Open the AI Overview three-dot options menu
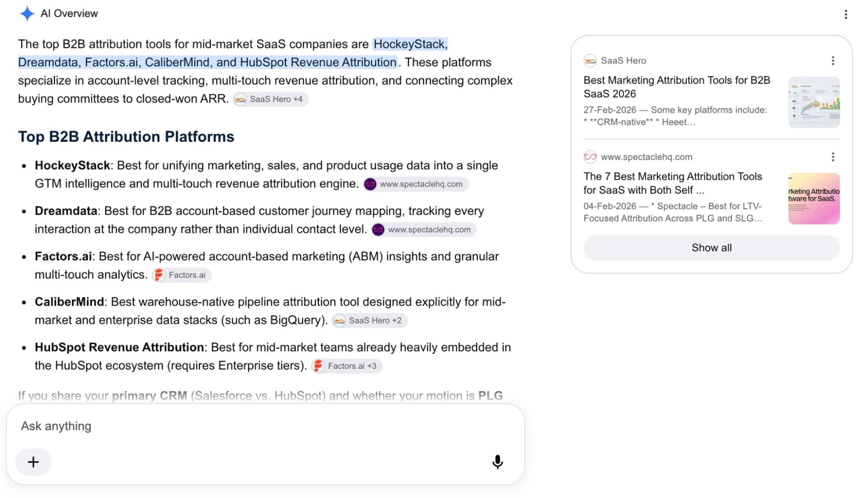The width and height of the screenshot is (868, 498). click(x=845, y=14)
